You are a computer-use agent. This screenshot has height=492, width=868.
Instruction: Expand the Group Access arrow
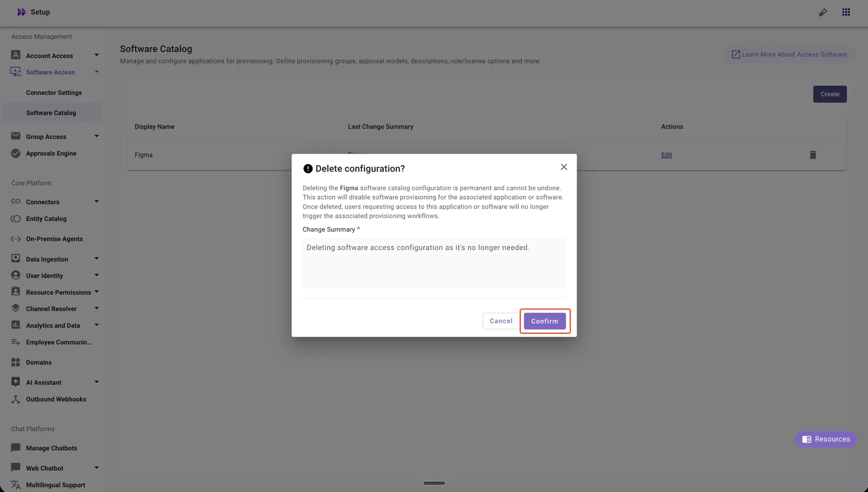tap(97, 136)
